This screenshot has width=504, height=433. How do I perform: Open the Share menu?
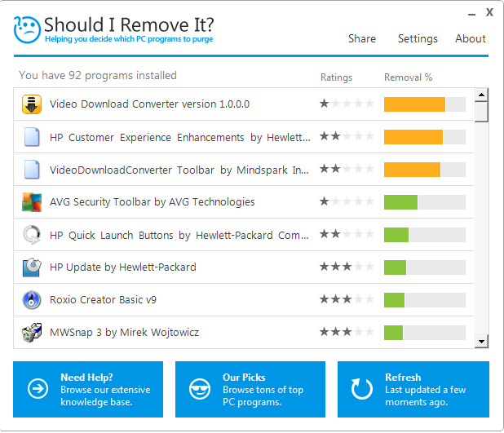click(362, 38)
